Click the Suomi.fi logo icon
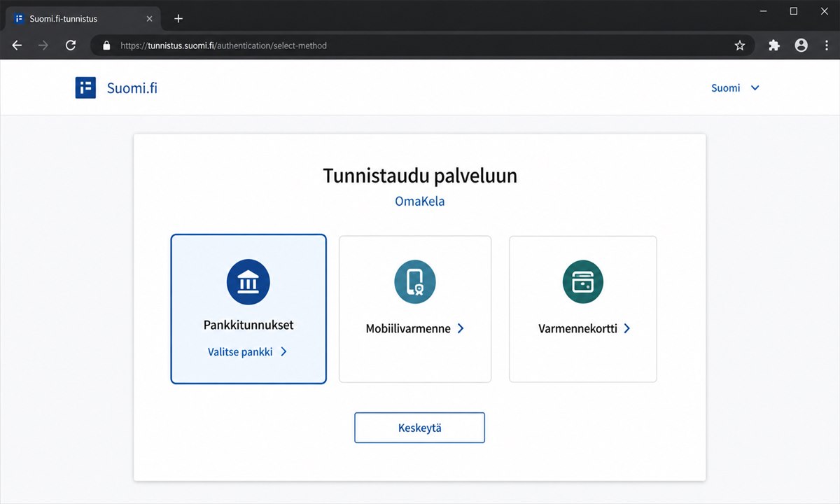Screen dimensions: 840x504 click(x=85, y=87)
